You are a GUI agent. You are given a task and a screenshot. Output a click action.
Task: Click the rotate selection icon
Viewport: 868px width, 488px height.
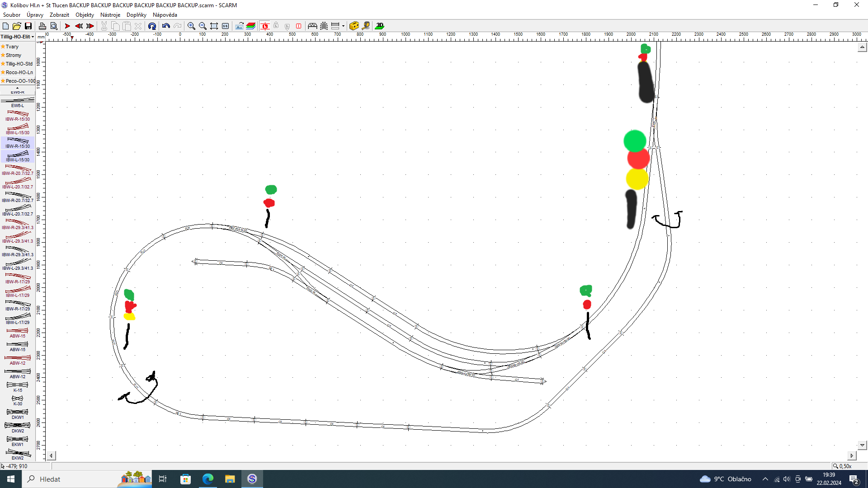click(x=152, y=26)
